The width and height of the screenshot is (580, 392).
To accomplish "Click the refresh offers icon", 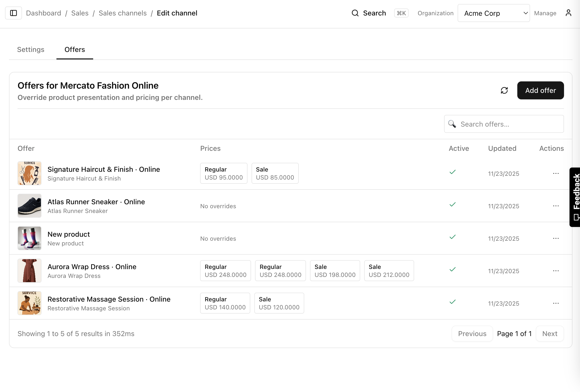I will (x=504, y=90).
